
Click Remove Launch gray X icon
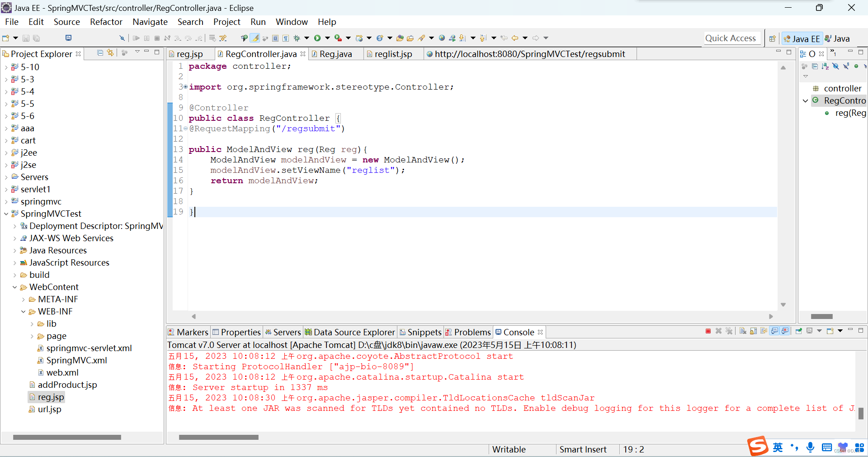pos(718,331)
